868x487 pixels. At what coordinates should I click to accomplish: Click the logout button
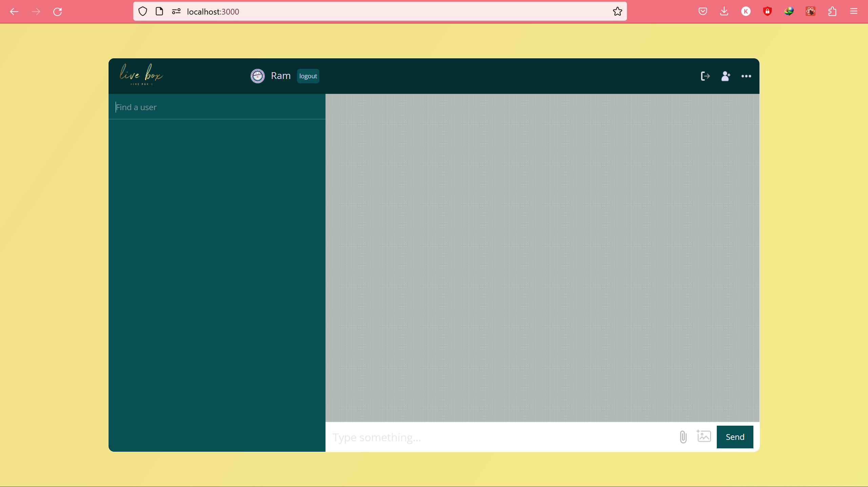308,76
